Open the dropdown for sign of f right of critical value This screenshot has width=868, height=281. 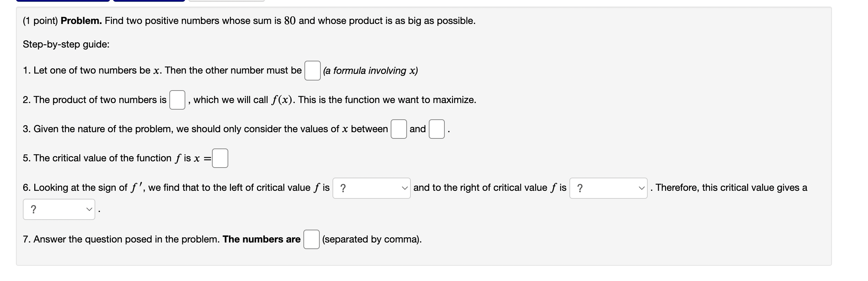pyautogui.click(x=608, y=188)
